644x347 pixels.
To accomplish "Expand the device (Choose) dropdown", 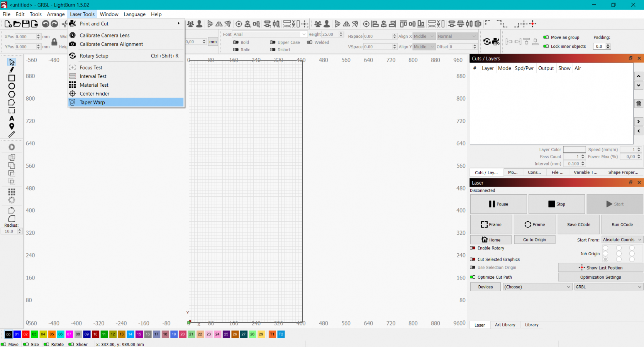I will 537,287.
